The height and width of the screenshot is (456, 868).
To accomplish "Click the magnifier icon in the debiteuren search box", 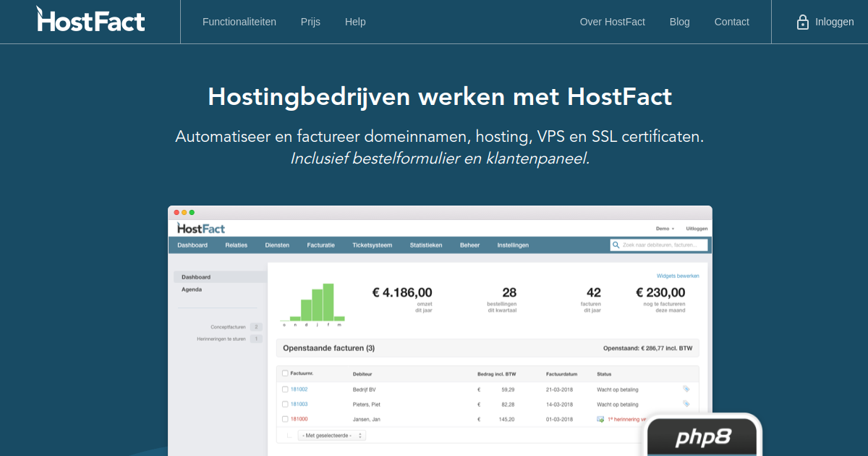I will point(616,245).
